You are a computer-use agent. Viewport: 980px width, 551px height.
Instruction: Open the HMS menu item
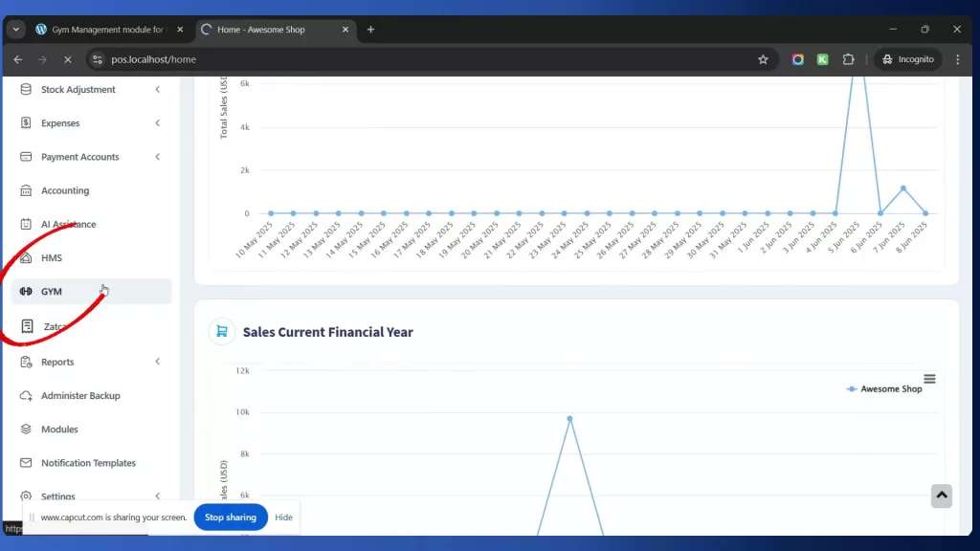(x=91, y=258)
